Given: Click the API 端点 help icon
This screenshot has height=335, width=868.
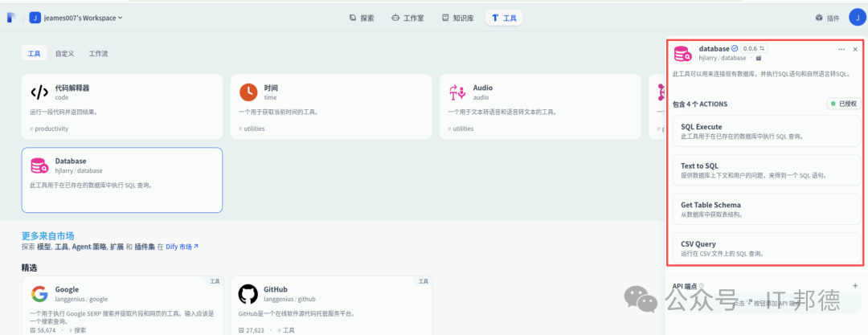Looking at the screenshot, I should point(701,286).
